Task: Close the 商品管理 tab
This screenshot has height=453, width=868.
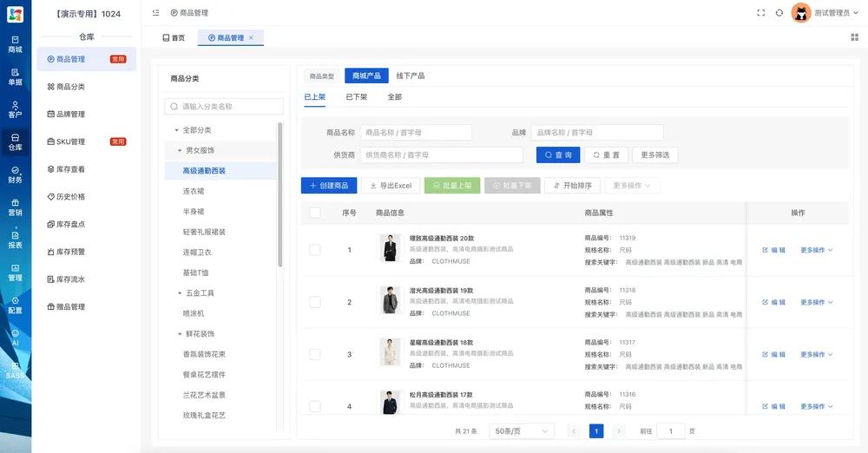Action: pyautogui.click(x=252, y=37)
